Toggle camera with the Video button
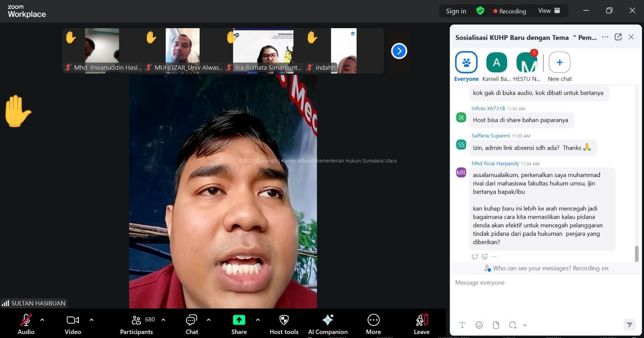This screenshot has width=644, height=338. point(73,320)
